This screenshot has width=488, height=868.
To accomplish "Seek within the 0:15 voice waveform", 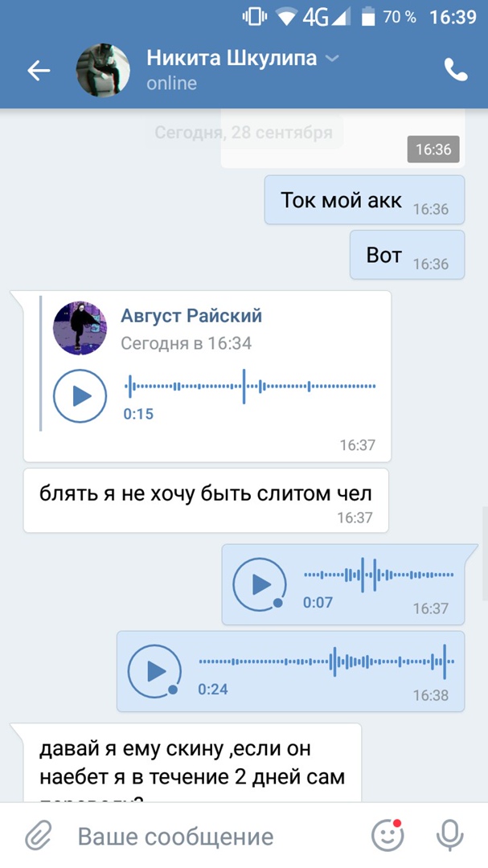I will point(250,387).
